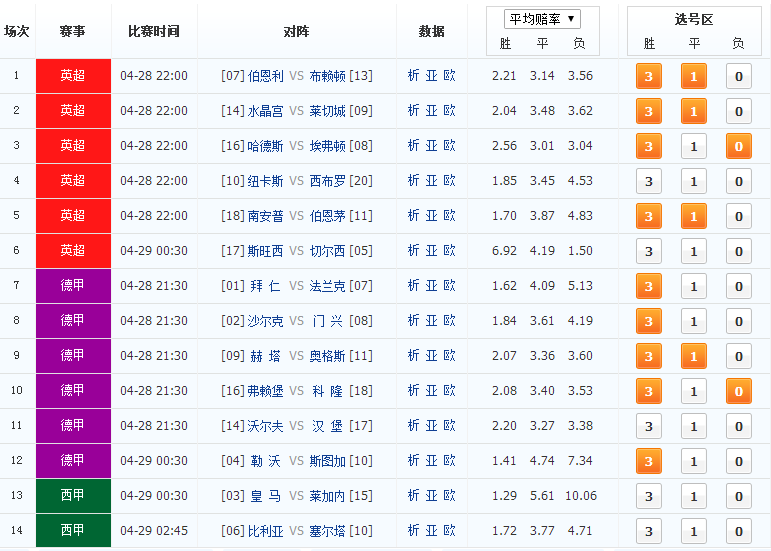This screenshot has width=771, height=551.
Task: Click odds value 6.92 in 斯旺西 row
Action: tap(504, 251)
